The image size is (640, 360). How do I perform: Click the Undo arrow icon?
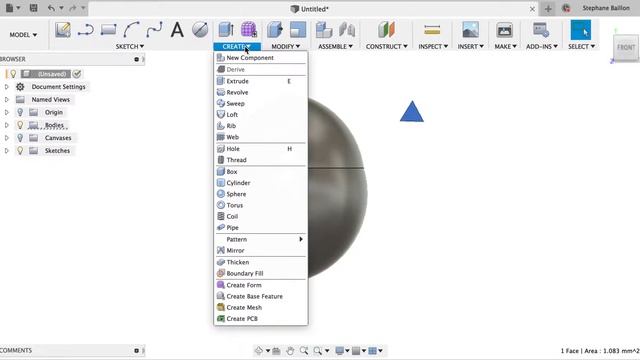51,8
